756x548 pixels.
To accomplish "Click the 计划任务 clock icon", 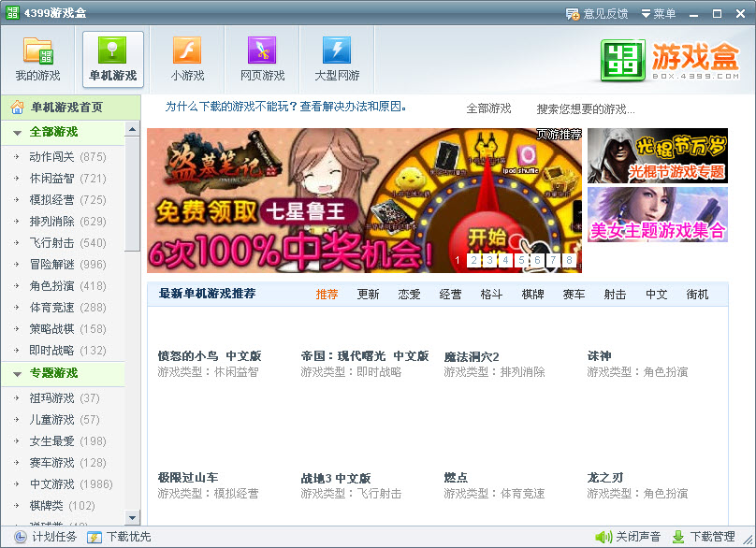I will tap(20, 537).
